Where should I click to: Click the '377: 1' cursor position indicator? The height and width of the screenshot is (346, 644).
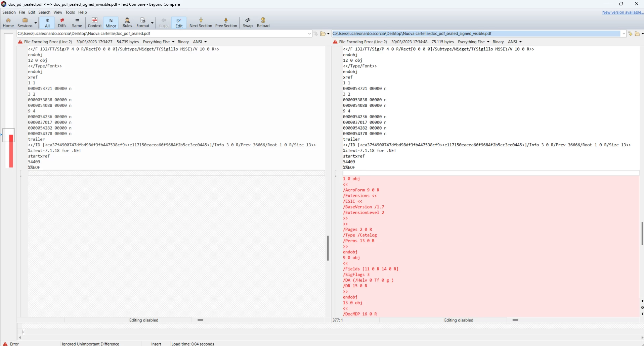click(x=338, y=320)
